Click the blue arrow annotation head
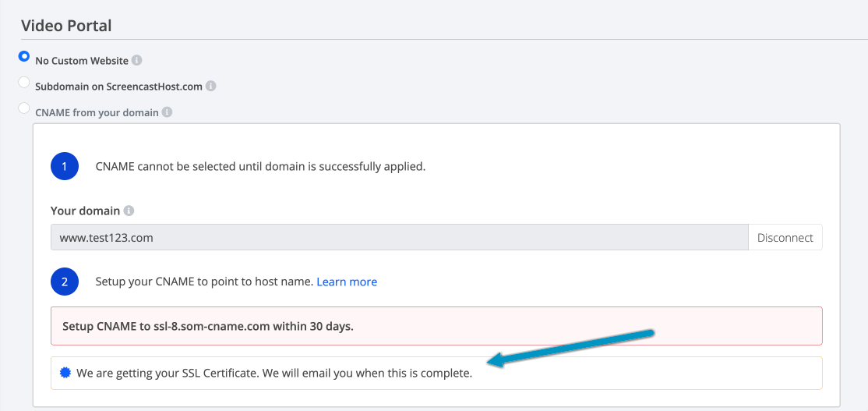This screenshot has height=411, width=868. (498, 360)
